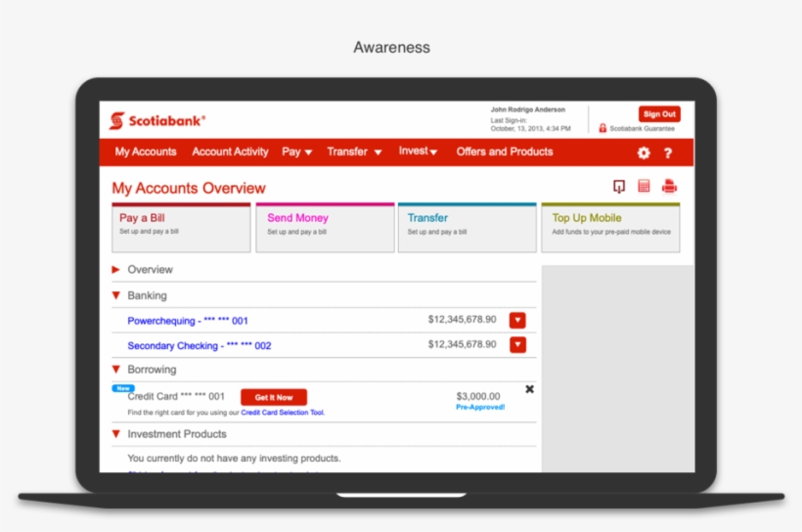Click the My Accounts Overview heading
Image resolution: width=802 pixels, height=532 pixels.
[x=189, y=188]
